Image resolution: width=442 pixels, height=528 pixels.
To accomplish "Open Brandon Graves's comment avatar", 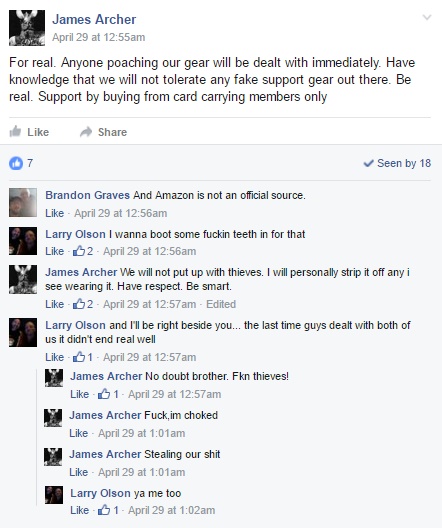I will click(23, 202).
